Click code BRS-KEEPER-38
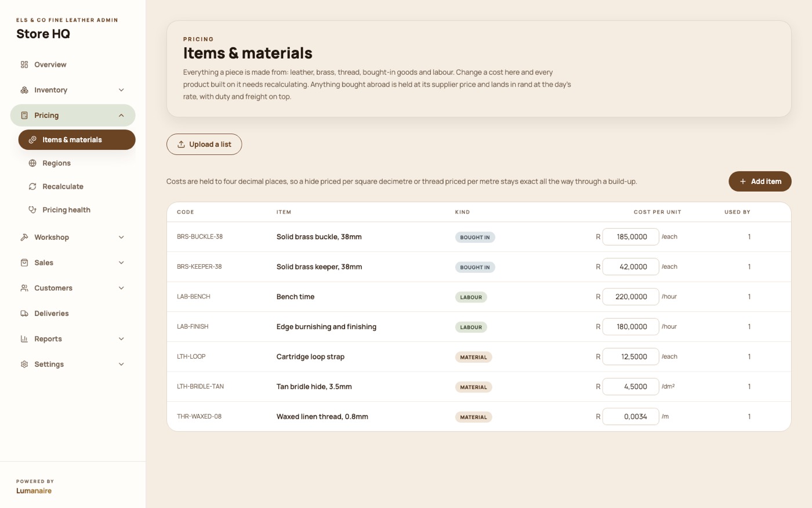Viewport: 812px width, 508px height. point(199,267)
